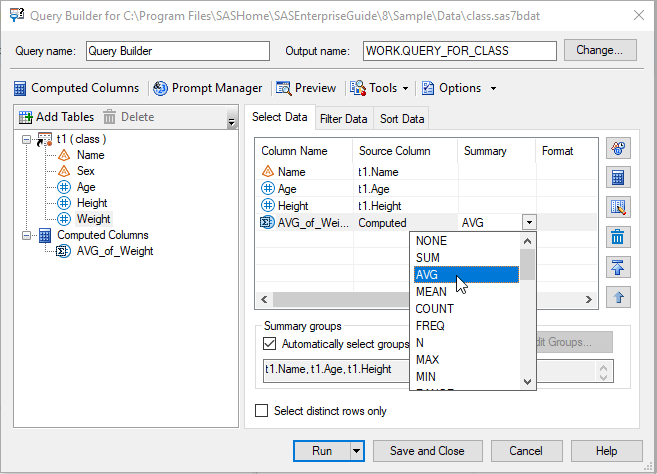The image size is (657, 474).
Task: Click the Run button dropdown arrow
Action: tap(357, 451)
